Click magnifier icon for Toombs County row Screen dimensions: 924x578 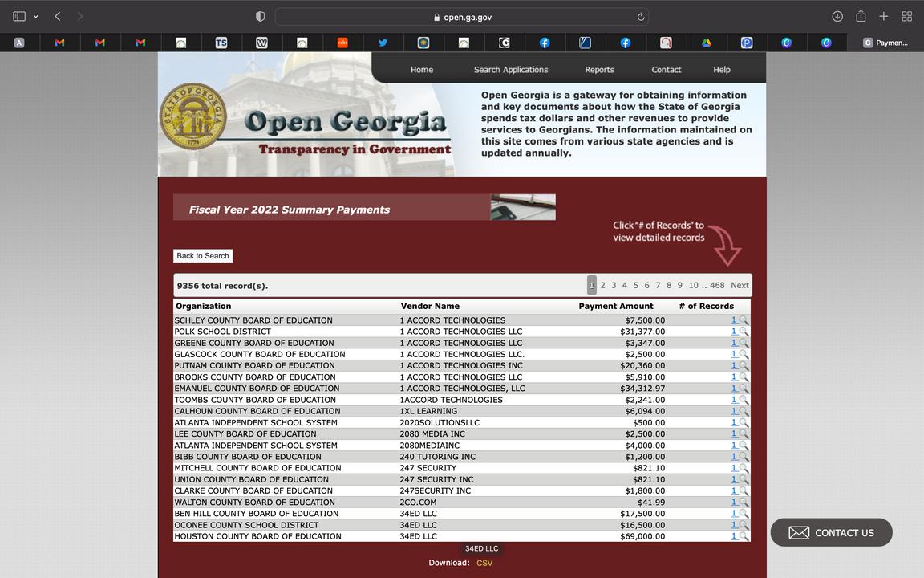pos(744,400)
